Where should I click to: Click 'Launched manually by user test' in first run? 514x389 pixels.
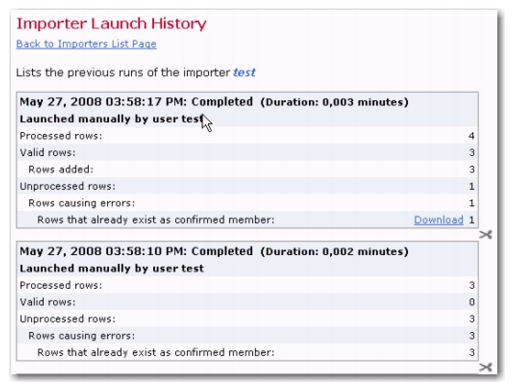pos(111,119)
